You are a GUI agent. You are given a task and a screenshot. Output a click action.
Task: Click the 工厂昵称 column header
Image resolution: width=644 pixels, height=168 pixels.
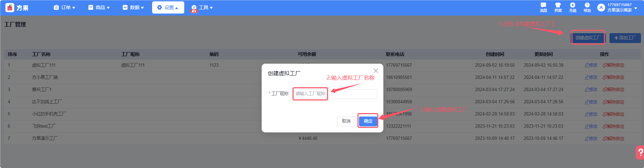point(130,54)
